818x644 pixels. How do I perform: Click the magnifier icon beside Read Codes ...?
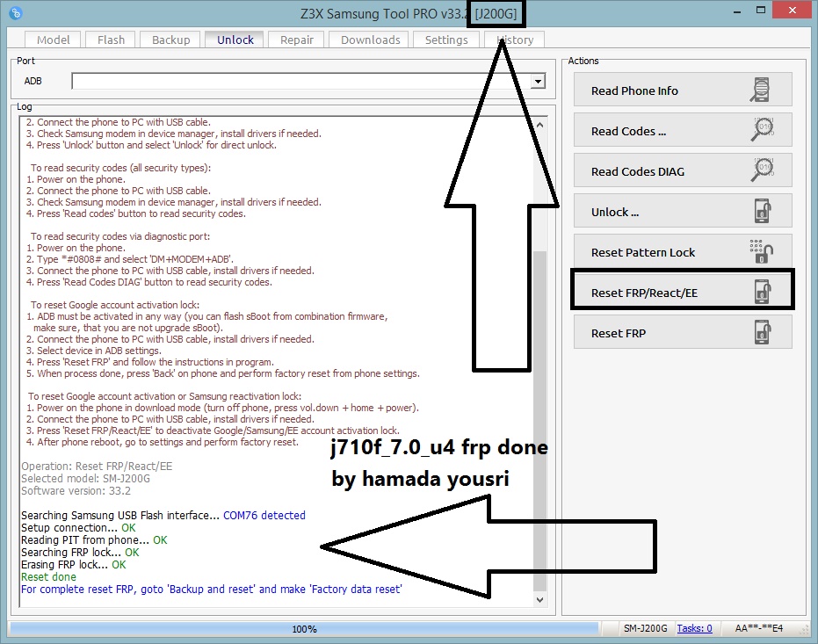(x=762, y=129)
